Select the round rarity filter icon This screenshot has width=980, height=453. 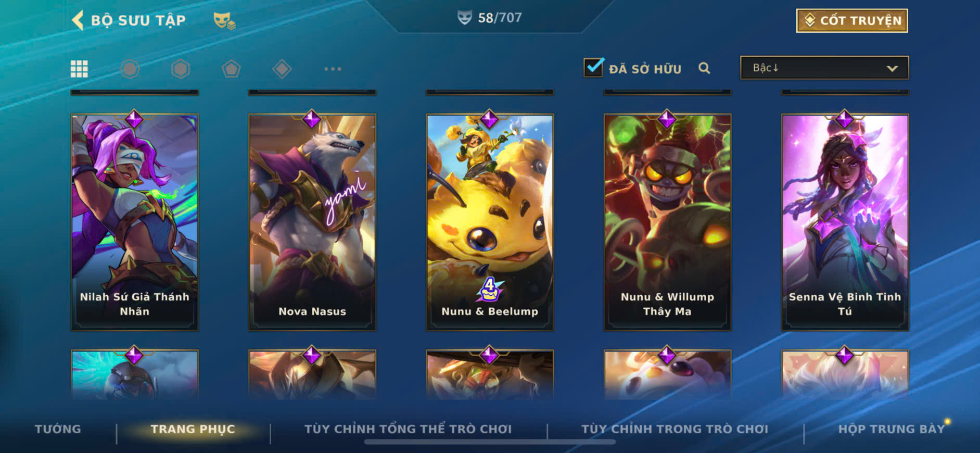(x=130, y=69)
